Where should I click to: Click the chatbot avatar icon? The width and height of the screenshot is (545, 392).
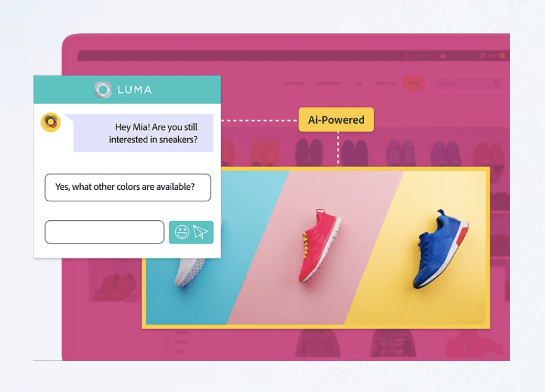(x=51, y=122)
